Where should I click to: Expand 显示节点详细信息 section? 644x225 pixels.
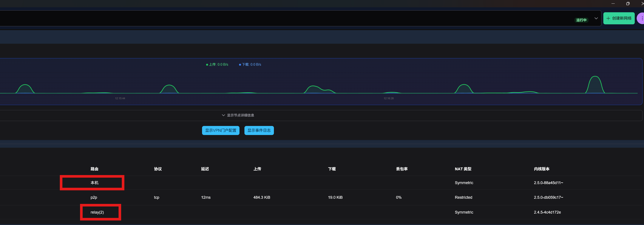click(238, 115)
